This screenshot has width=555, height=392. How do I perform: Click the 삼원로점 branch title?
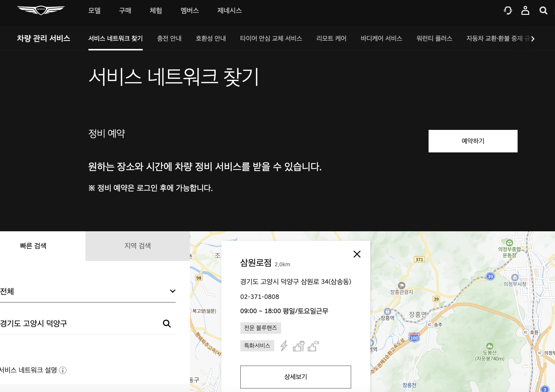pos(256,263)
